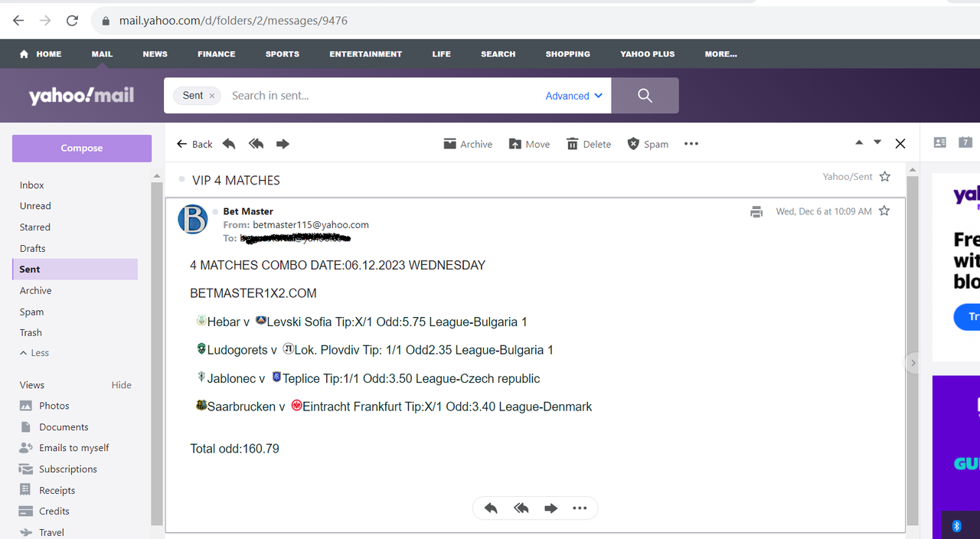Close the message with the X
Viewport: 980px width, 539px height.
tap(900, 144)
